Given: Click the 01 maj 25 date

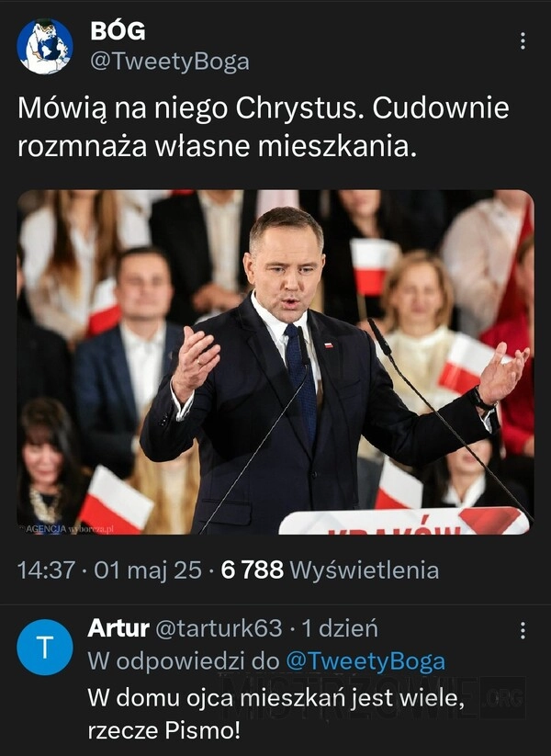Looking at the screenshot, I should pos(148,570).
